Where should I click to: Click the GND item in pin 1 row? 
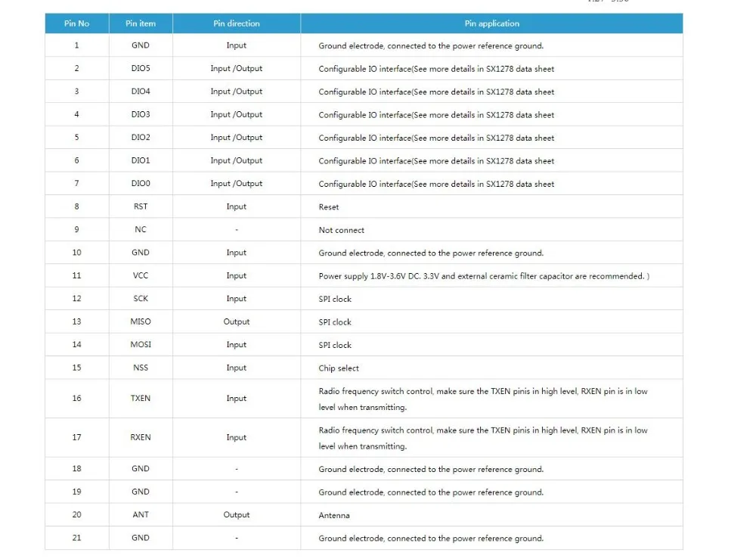(x=141, y=45)
